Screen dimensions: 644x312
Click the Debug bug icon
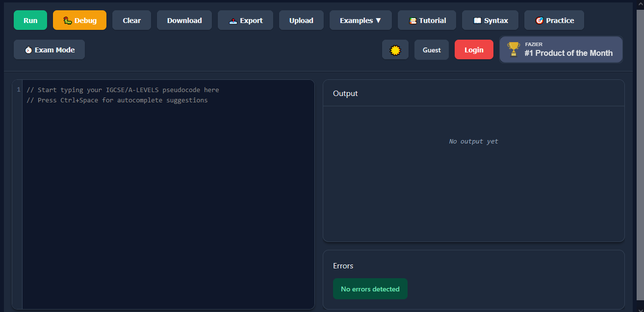(68, 21)
